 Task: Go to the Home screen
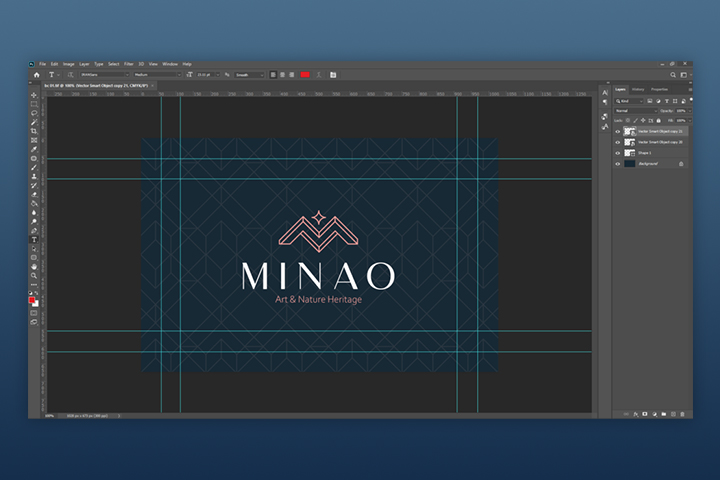(37, 74)
